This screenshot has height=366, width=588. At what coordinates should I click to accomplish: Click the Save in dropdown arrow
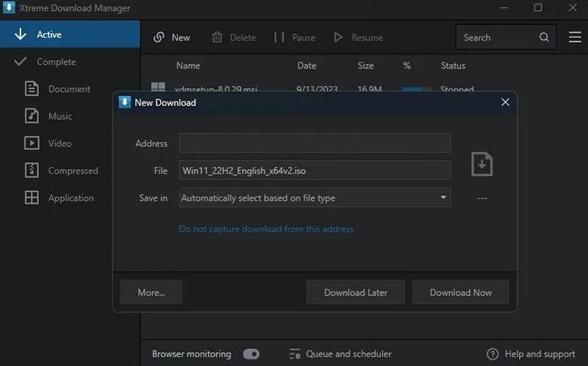pos(443,197)
